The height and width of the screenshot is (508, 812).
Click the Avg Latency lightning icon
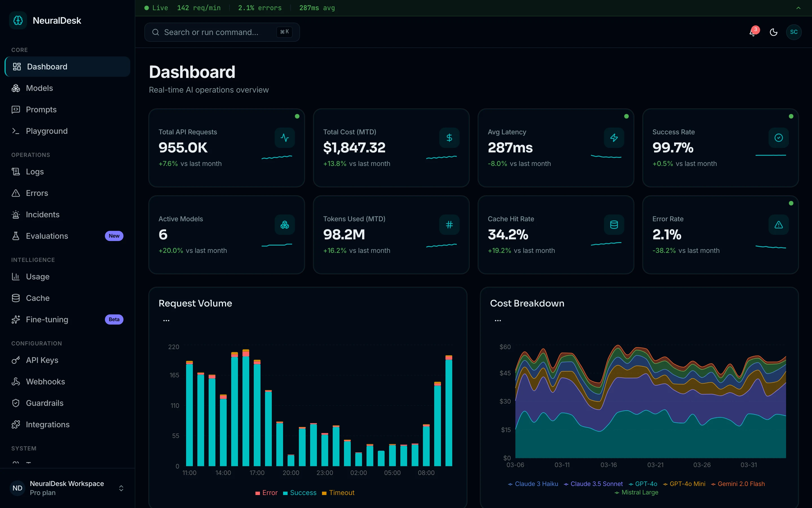click(x=614, y=138)
